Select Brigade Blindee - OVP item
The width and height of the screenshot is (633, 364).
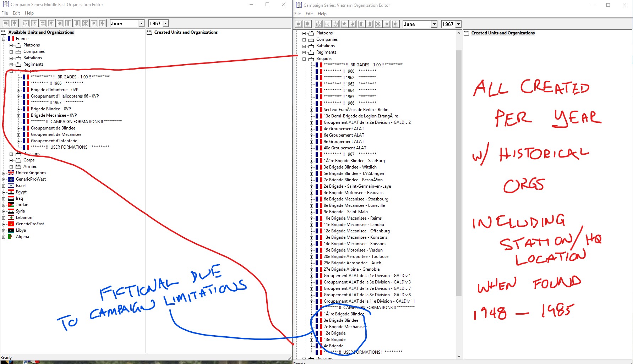coord(51,109)
